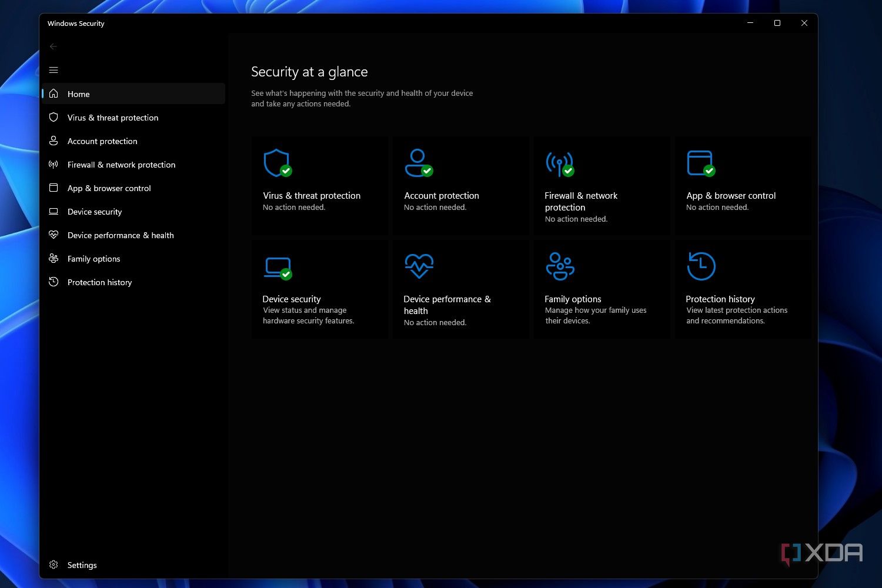Open Family options in the sidebar
Viewport: 882px width, 588px height.
coord(93,259)
